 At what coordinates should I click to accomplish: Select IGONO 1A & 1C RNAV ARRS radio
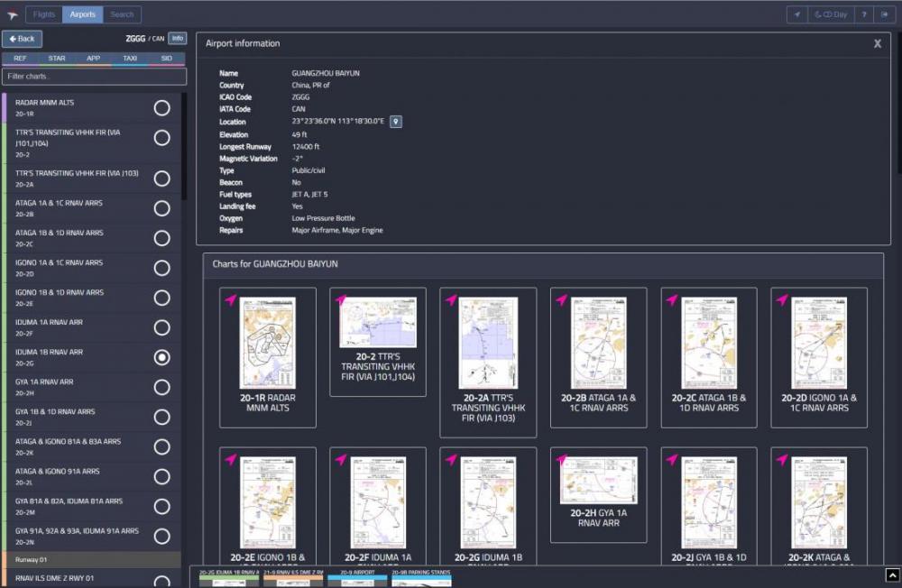point(161,268)
